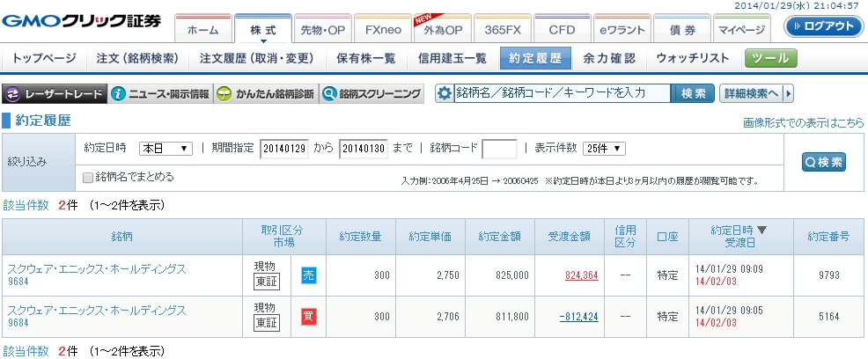The image size is (868, 359).
Task: Open 余力確認 menu item
Action: [x=609, y=58]
